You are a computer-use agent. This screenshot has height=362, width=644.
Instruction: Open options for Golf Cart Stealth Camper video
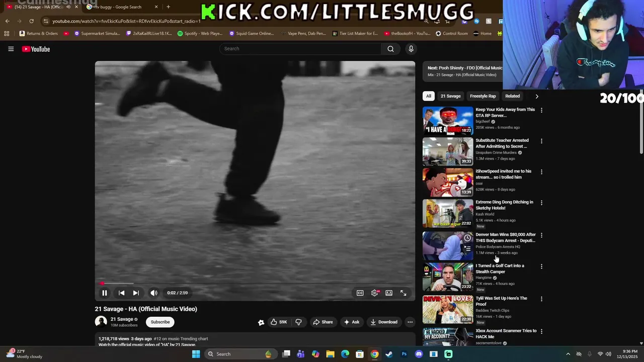tap(541, 266)
